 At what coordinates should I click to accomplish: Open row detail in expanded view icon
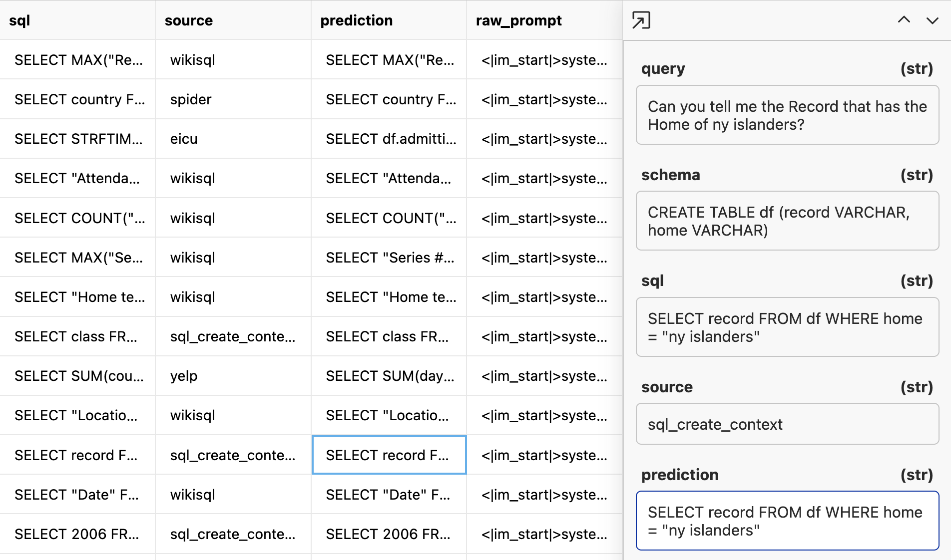(641, 20)
